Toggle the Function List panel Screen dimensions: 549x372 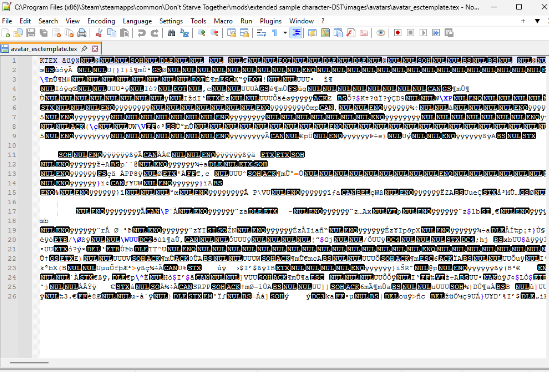[x=350, y=33]
